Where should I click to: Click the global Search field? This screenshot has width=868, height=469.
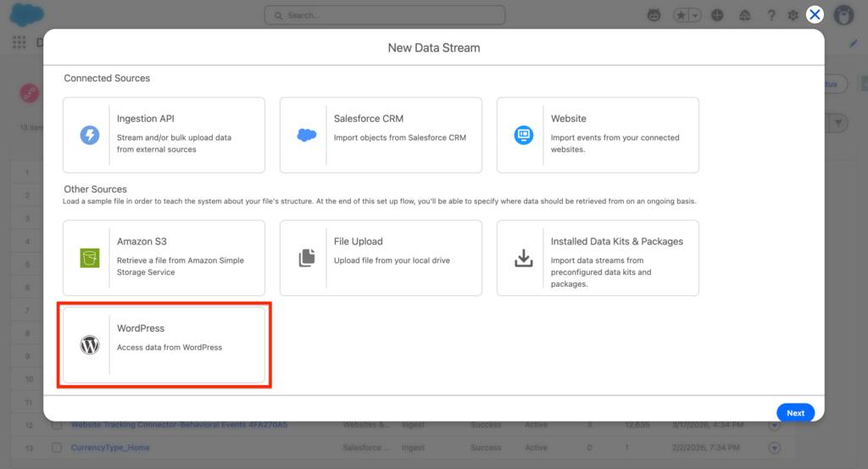[x=384, y=15]
